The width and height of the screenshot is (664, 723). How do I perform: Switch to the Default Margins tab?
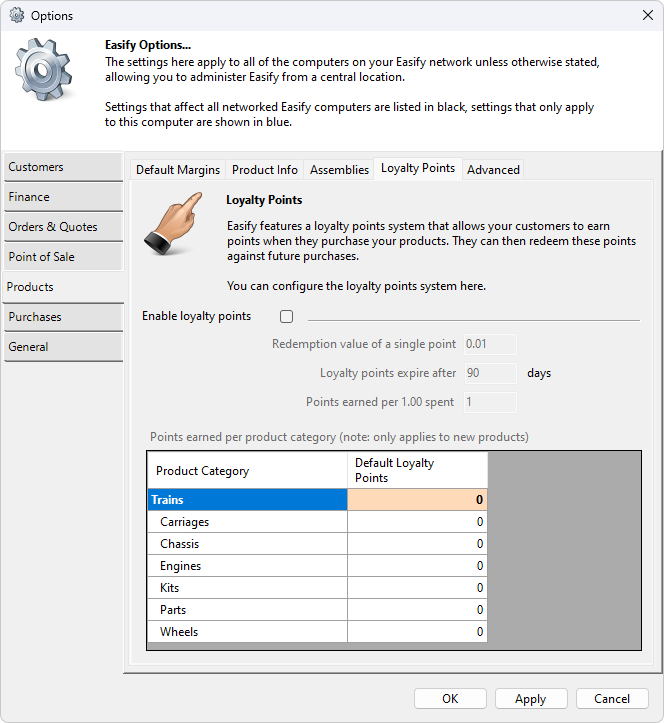click(178, 170)
